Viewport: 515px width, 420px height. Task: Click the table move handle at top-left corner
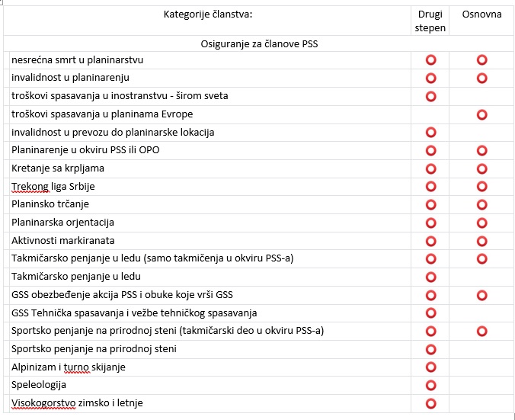2,3
